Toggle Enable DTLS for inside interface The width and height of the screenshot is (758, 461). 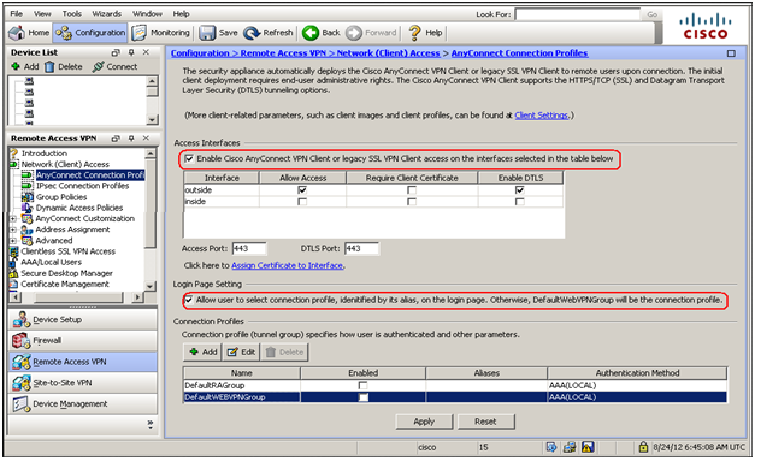click(520, 201)
